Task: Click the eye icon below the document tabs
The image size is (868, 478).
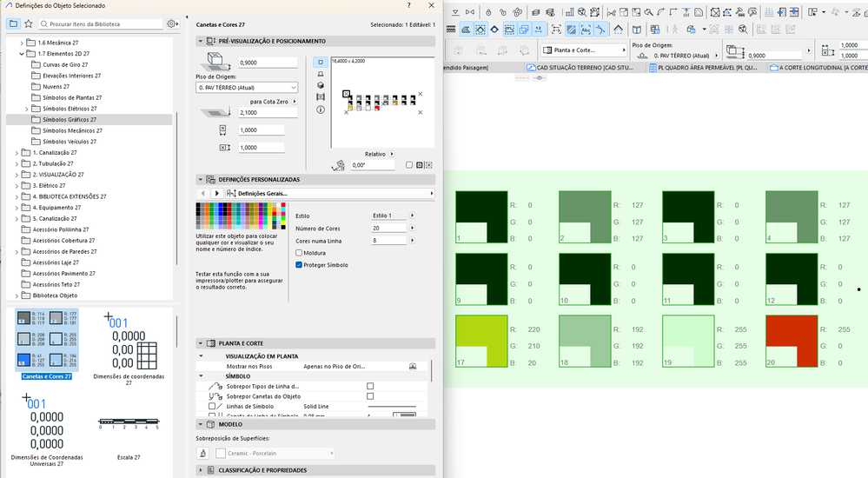Action: pos(540,78)
